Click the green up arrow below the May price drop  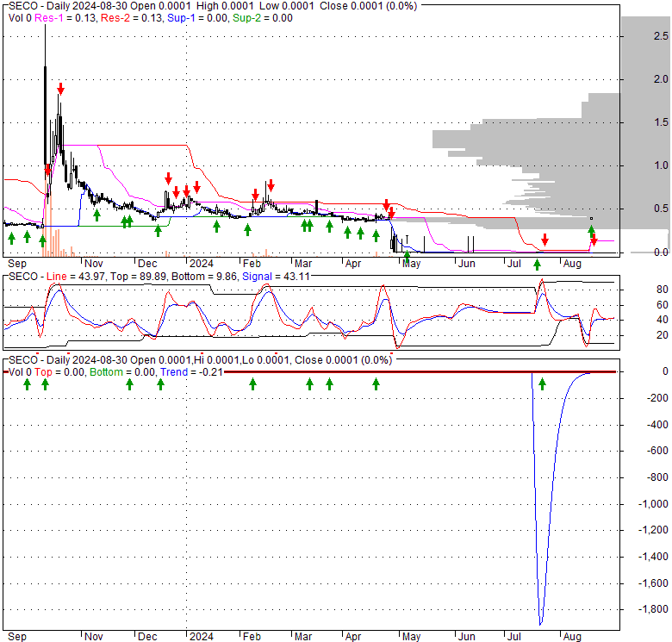407,257
